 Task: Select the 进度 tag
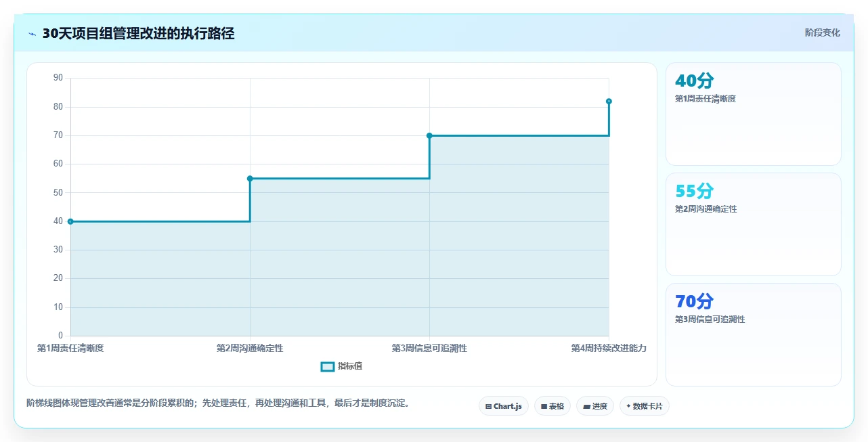595,406
